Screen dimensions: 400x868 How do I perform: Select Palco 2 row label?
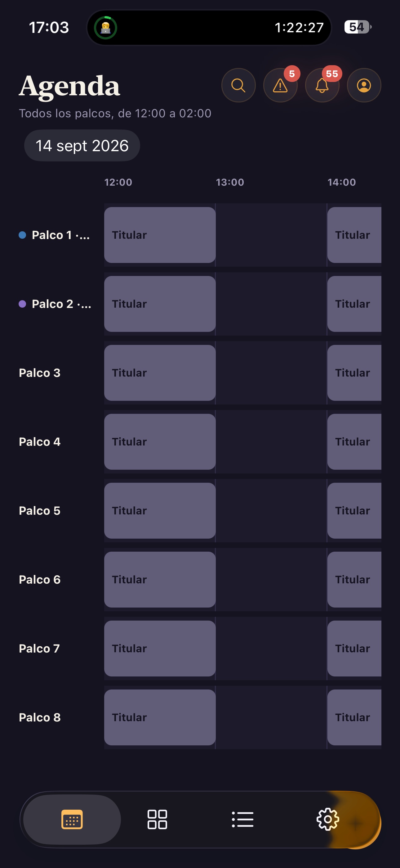[55, 304]
